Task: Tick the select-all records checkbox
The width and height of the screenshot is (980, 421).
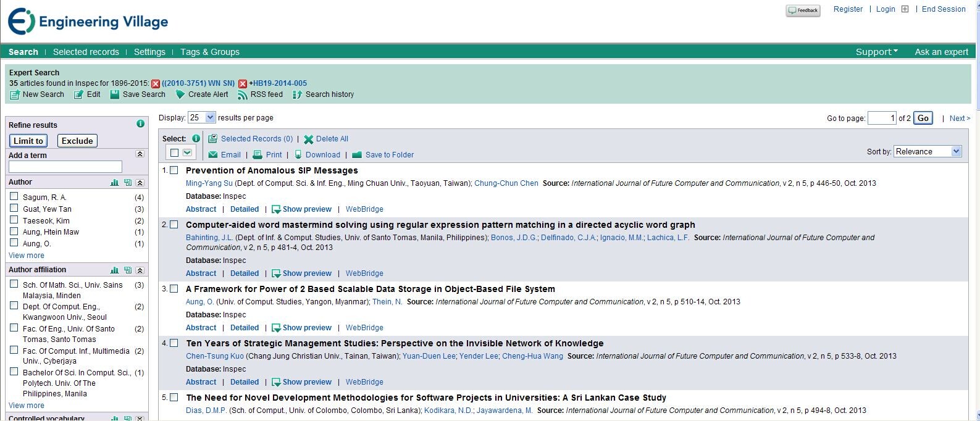Action: [x=174, y=153]
